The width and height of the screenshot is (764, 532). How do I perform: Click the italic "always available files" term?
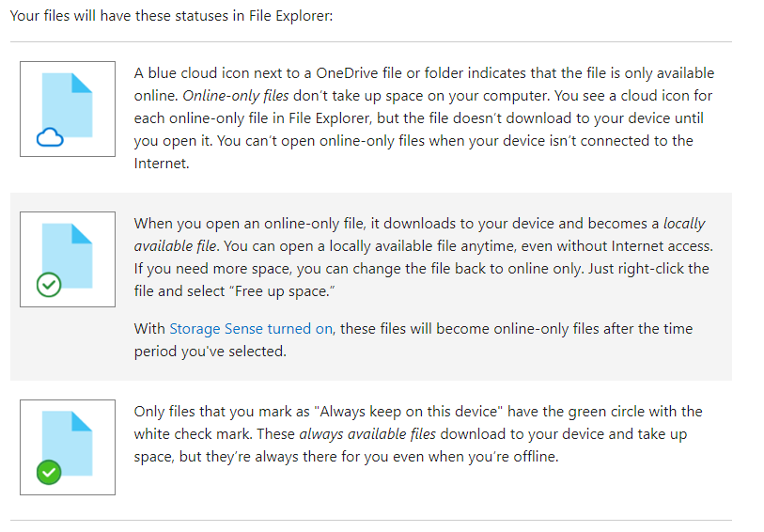pyautogui.click(x=366, y=434)
